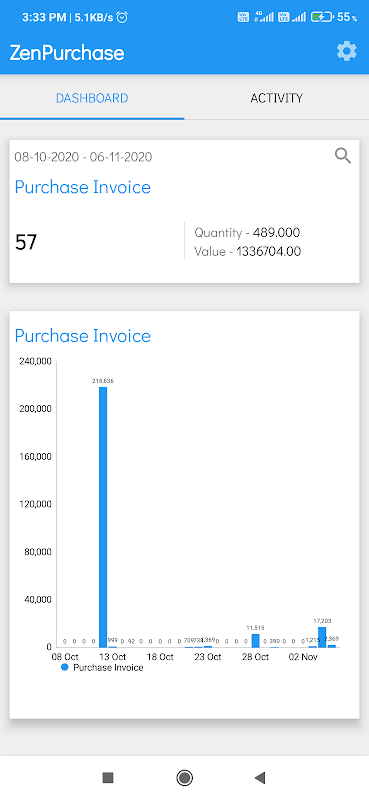
Task: Select the tallest bar labeled 218,636
Action: pyautogui.click(x=103, y=517)
